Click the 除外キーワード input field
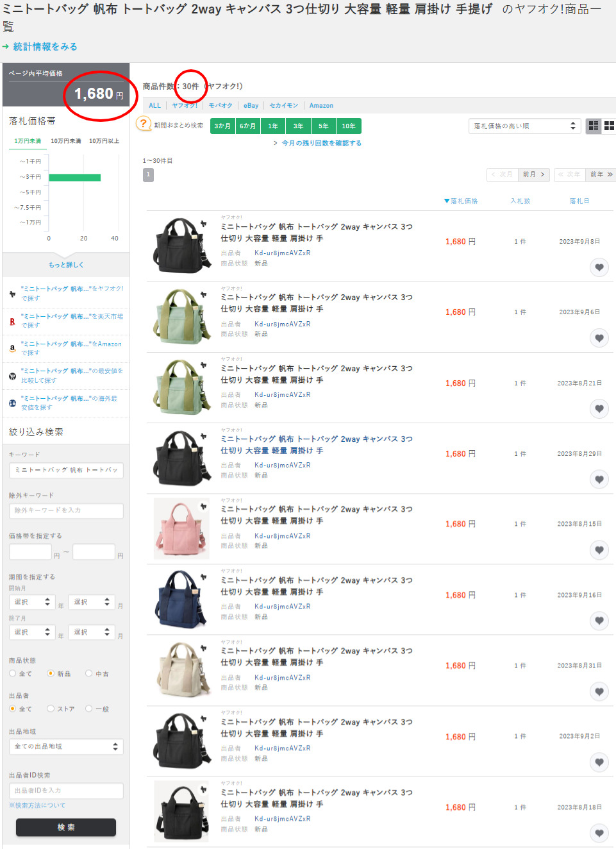The image size is (616, 849). pyautogui.click(x=66, y=510)
